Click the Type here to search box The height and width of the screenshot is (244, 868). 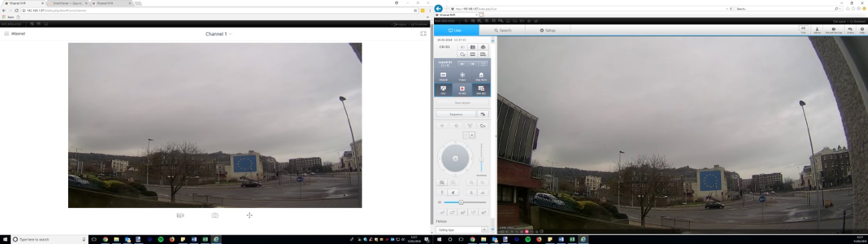(x=50, y=239)
